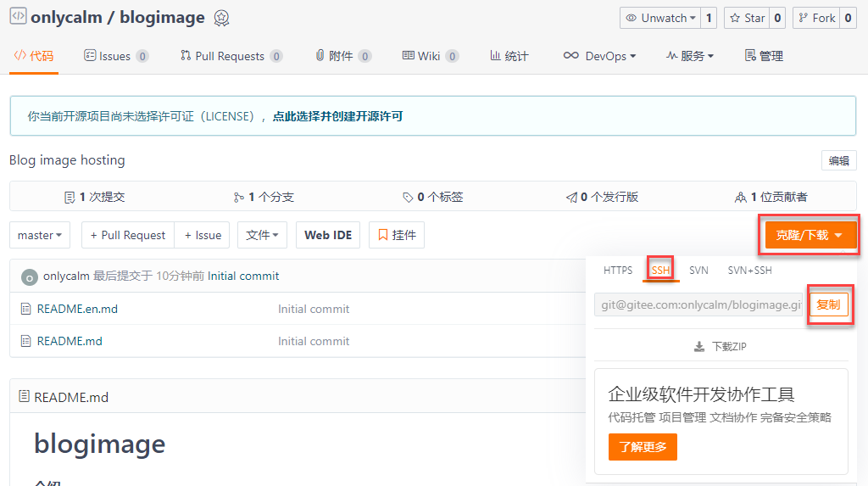Click the badge icon next to blogimage
Screen dimensions: 868x486
(x=221, y=19)
